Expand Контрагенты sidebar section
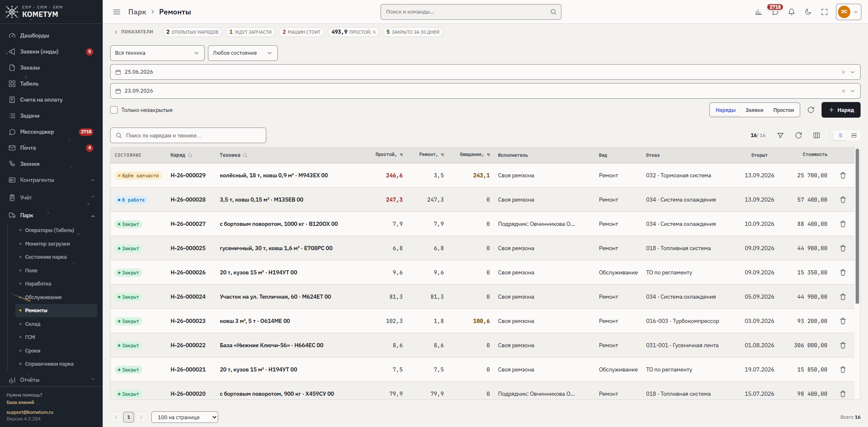 [51, 180]
